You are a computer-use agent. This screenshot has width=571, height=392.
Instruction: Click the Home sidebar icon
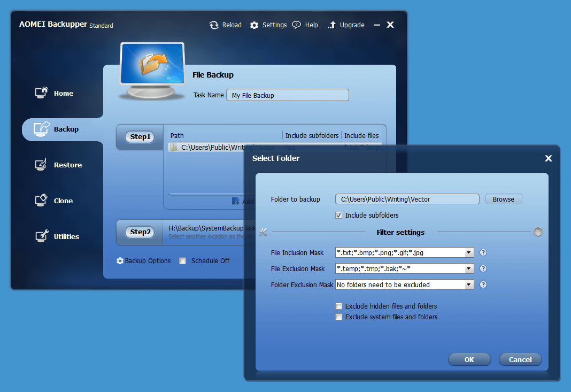[41, 93]
